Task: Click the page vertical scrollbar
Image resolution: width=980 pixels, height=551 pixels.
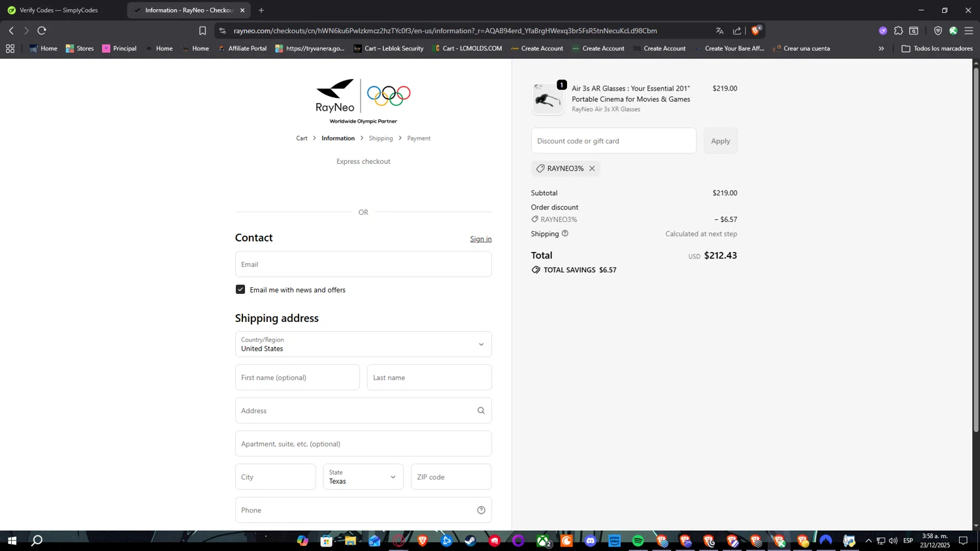Action: point(976,248)
